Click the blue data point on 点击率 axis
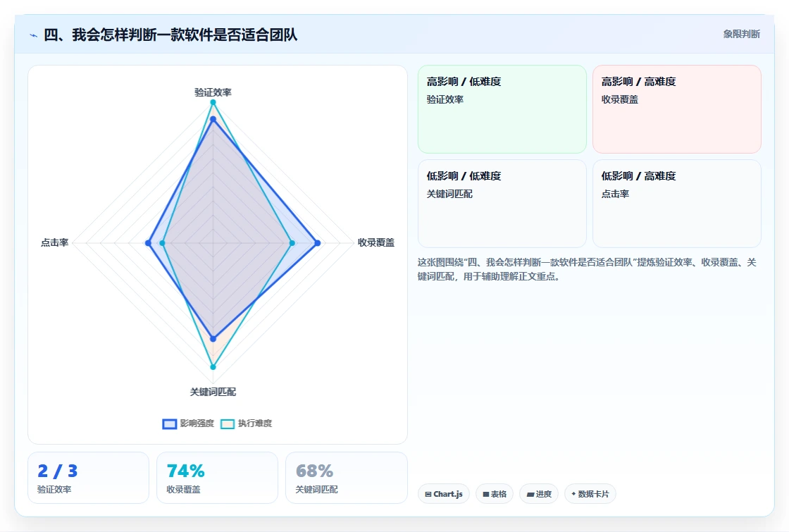The width and height of the screenshot is (789, 532). pyautogui.click(x=148, y=243)
